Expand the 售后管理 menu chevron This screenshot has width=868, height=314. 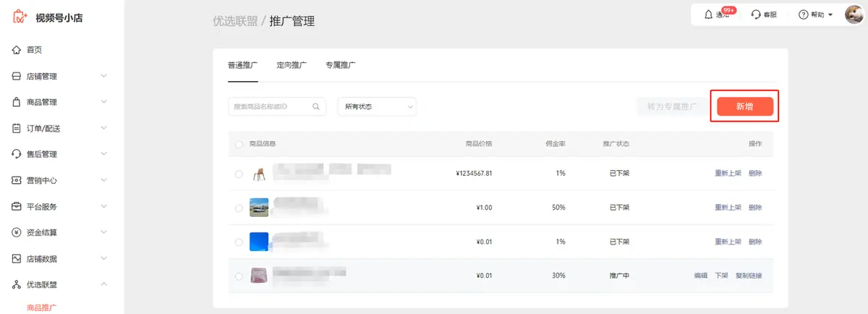pyautogui.click(x=104, y=154)
